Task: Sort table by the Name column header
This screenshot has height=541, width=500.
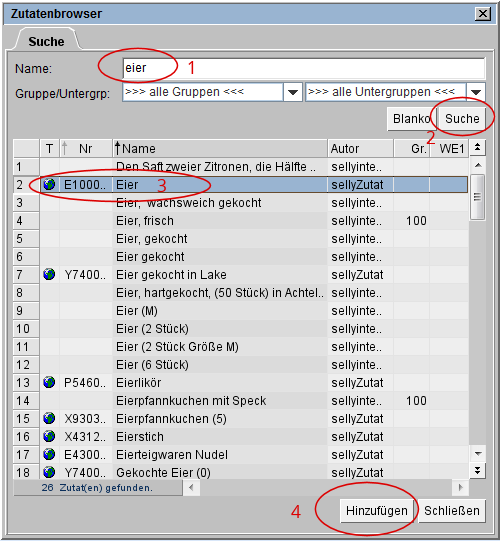Action: pos(220,149)
